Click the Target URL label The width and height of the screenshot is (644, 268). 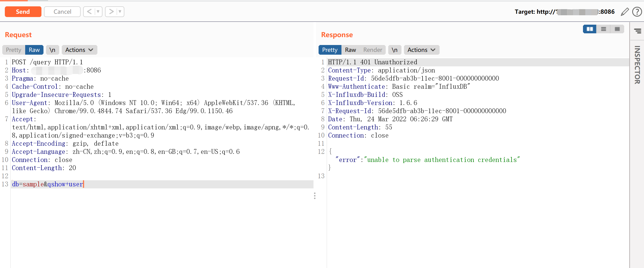point(564,12)
